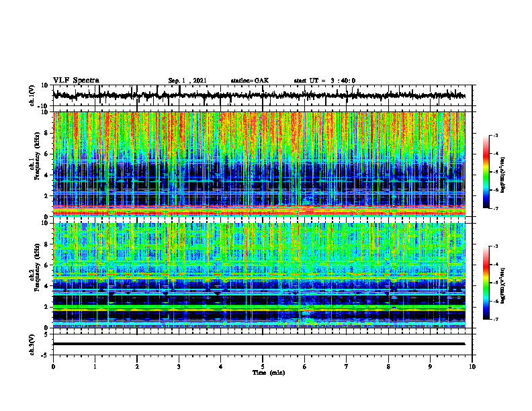Click the time axis tick label '5'
Viewport: 532px width, 411px height.
click(x=263, y=367)
